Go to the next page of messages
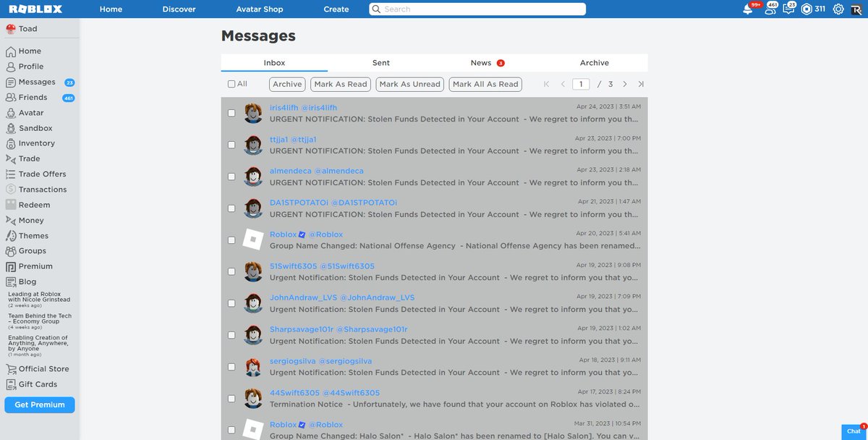Viewport: 868px width, 440px height. pyautogui.click(x=625, y=84)
